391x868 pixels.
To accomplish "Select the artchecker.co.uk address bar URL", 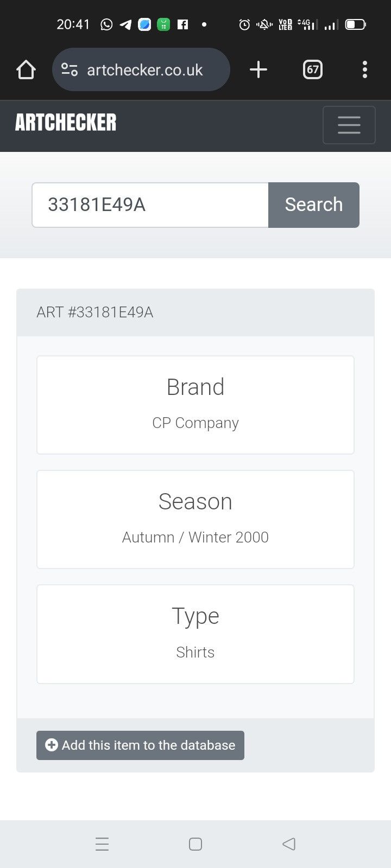I will pyautogui.click(x=144, y=70).
